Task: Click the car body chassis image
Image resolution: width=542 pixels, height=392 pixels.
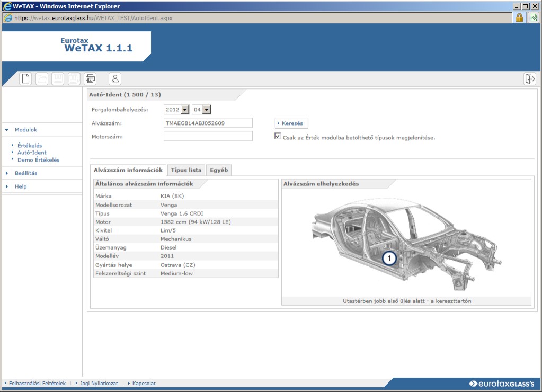Action: 406,244
